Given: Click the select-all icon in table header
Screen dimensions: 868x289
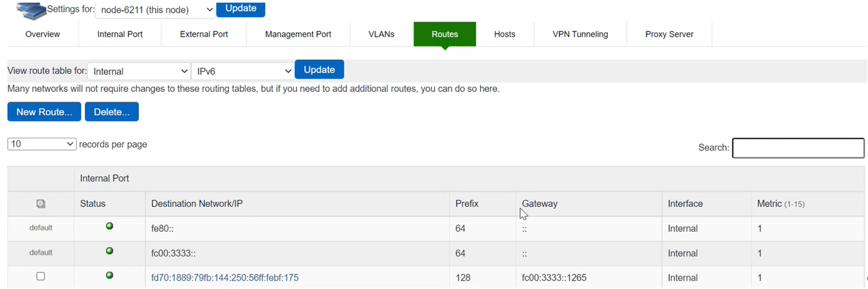Looking at the screenshot, I should (x=41, y=204).
